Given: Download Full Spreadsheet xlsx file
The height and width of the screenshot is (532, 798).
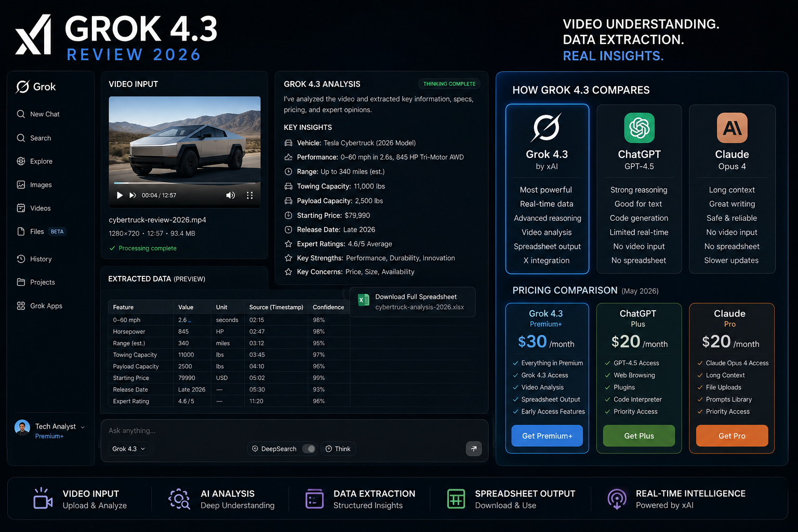Looking at the screenshot, I should (x=413, y=302).
